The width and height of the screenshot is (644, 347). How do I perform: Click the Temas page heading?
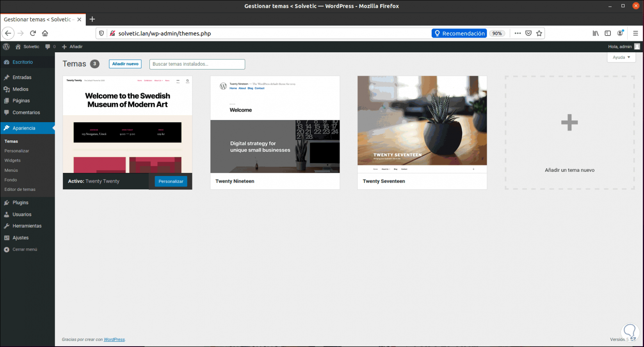click(x=74, y=64)
